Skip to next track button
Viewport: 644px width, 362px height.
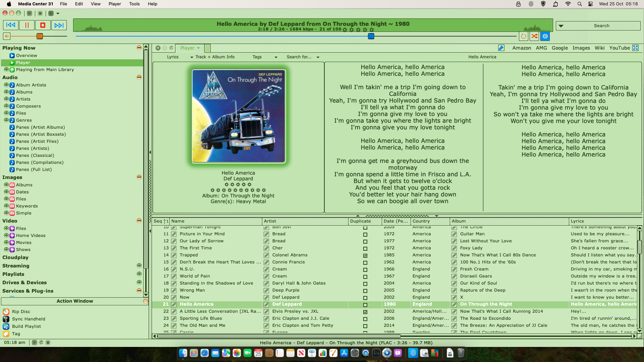click(59, 25)
